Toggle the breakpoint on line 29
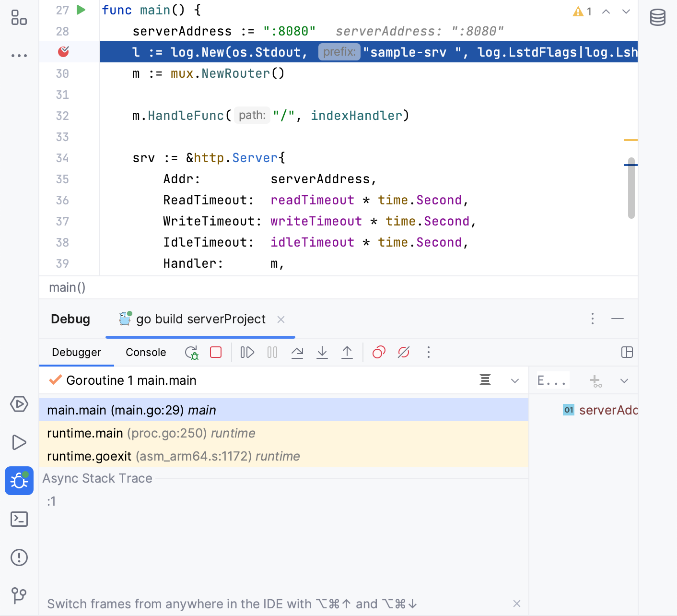The height and width of the screenshot is (616, 677). pos(63,52)
